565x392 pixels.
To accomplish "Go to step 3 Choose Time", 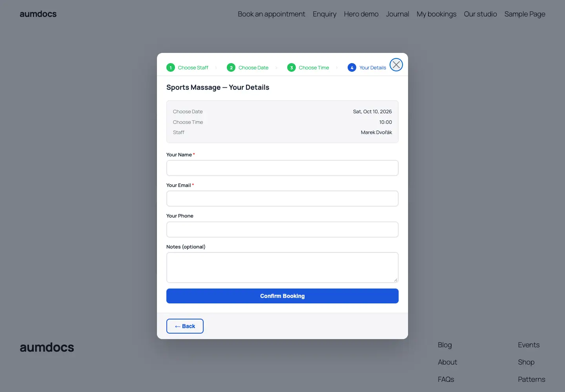I will [308, 67].
